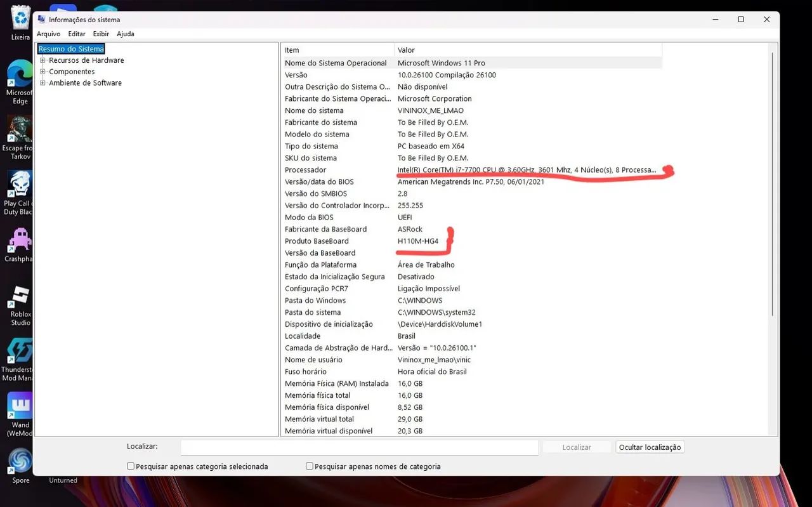Open the Arquivo menu

tap(49, 34)
